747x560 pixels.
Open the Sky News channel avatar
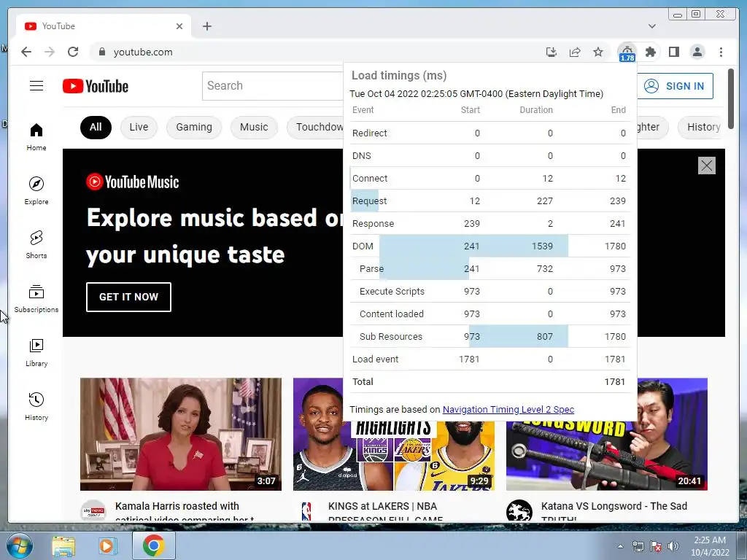point(93,511)
